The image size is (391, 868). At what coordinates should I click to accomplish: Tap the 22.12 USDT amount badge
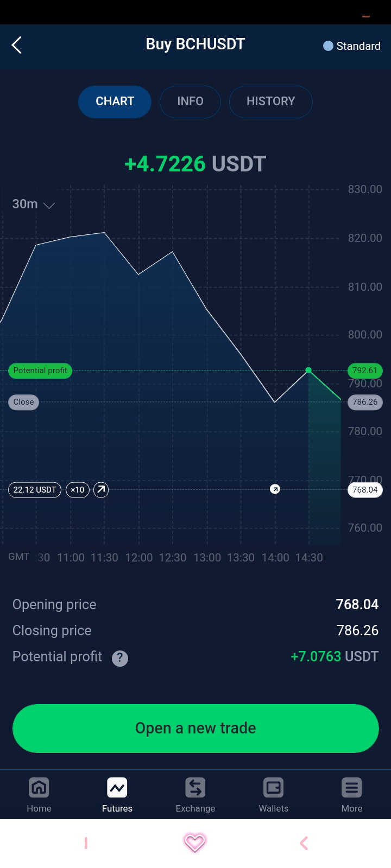35,490
